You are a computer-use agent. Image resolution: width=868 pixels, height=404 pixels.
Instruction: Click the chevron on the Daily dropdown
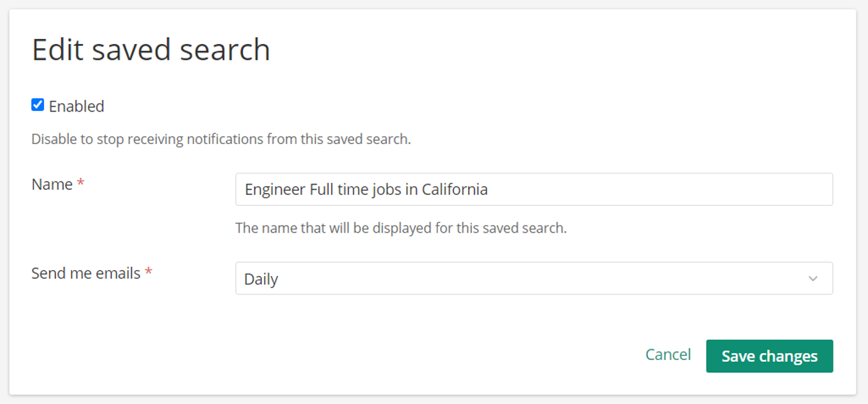tap(813, 278)
